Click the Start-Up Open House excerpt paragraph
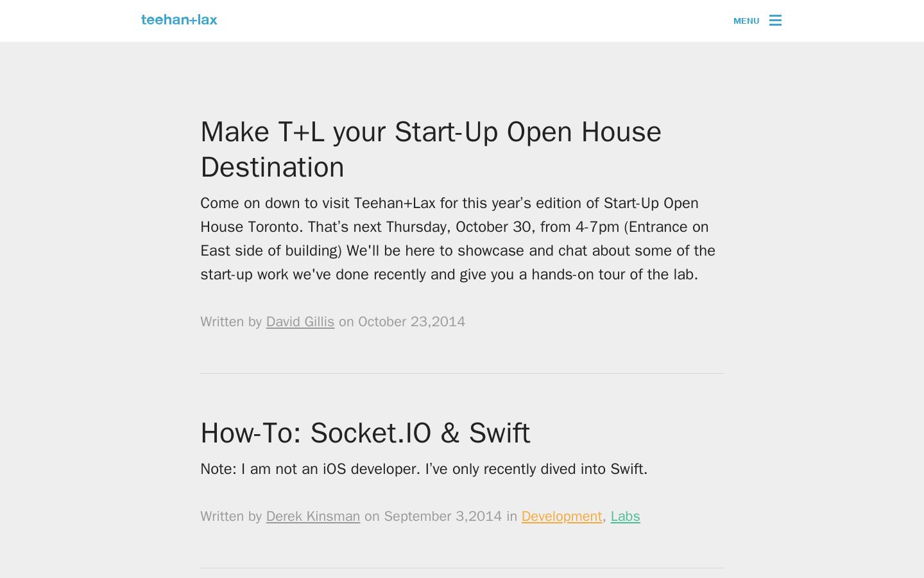Screen dimensions: 924x578 (458, 239)
